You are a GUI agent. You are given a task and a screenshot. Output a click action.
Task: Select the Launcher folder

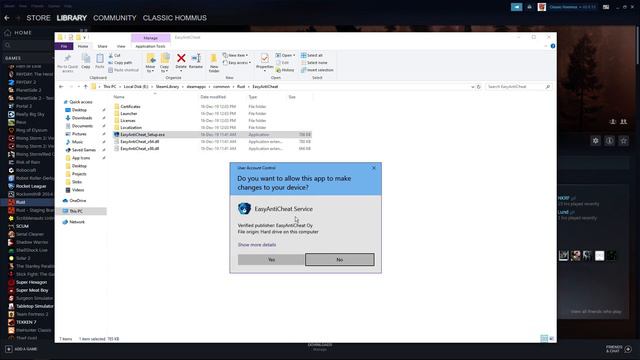129,113
